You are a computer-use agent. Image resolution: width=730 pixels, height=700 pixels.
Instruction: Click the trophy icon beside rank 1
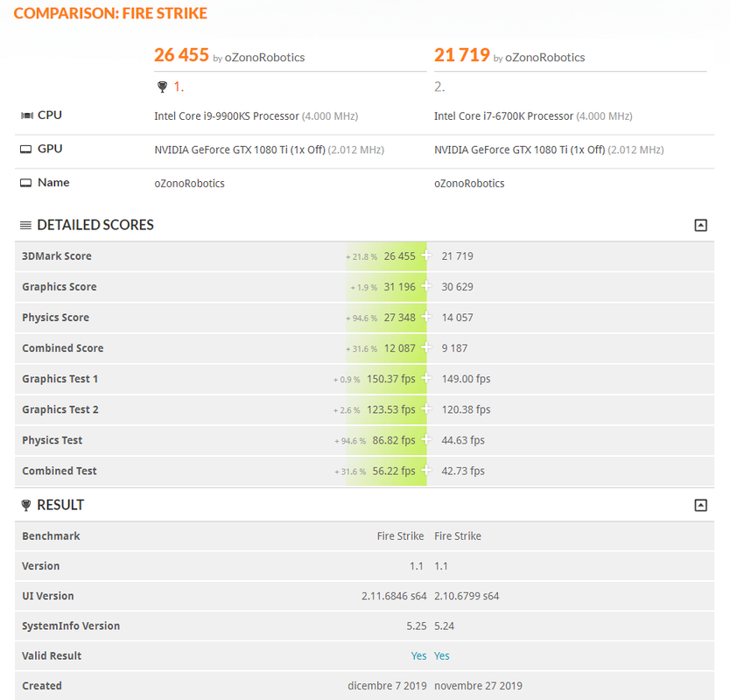162,87
